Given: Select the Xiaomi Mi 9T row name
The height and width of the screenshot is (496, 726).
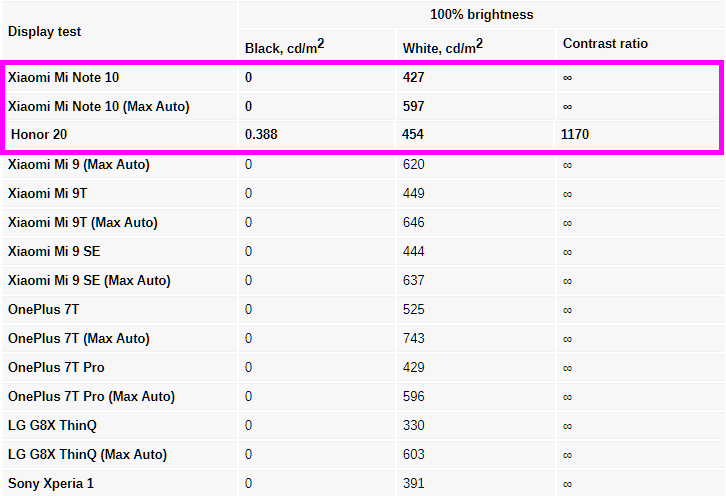Looking at the screenshot, I should tap(49, 193).
